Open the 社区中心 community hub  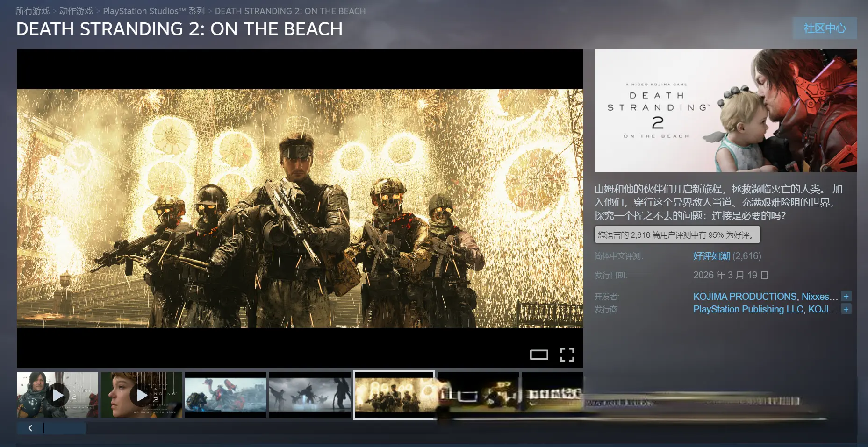tap(824, 28)
